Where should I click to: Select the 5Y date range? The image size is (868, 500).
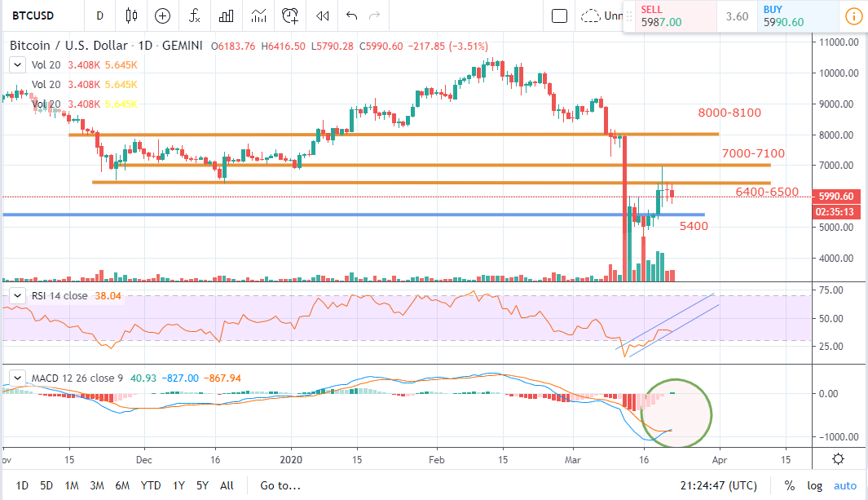tap(203, 485)
